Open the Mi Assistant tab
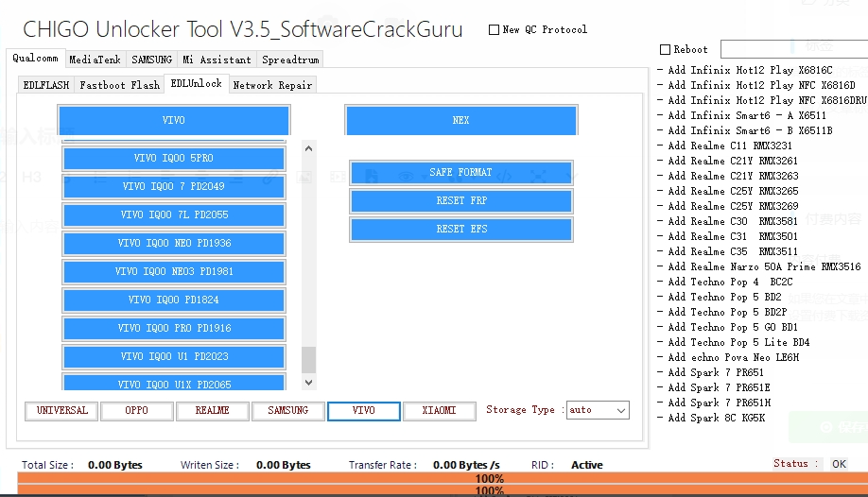The image size is (868, 497). [217, 60]
